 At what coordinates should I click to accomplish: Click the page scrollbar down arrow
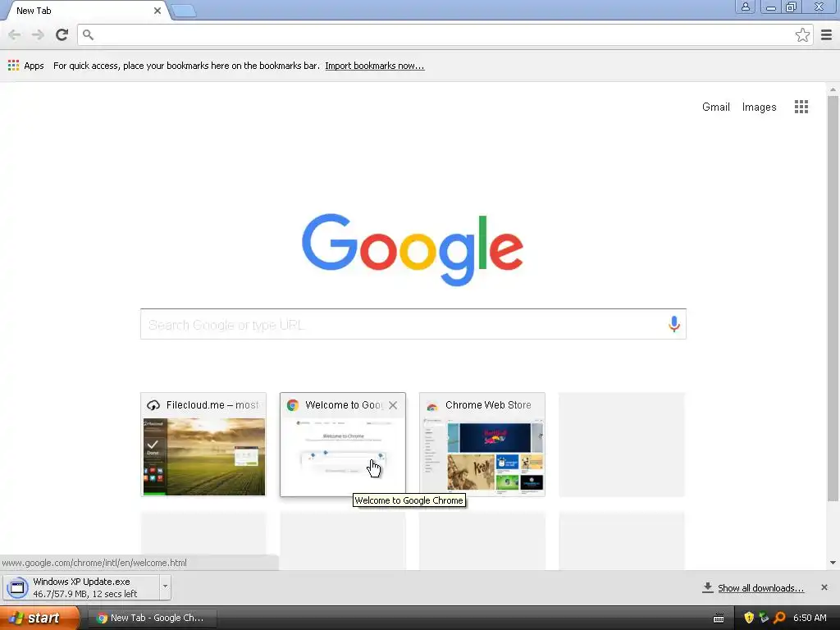click(x=833, y=563)
